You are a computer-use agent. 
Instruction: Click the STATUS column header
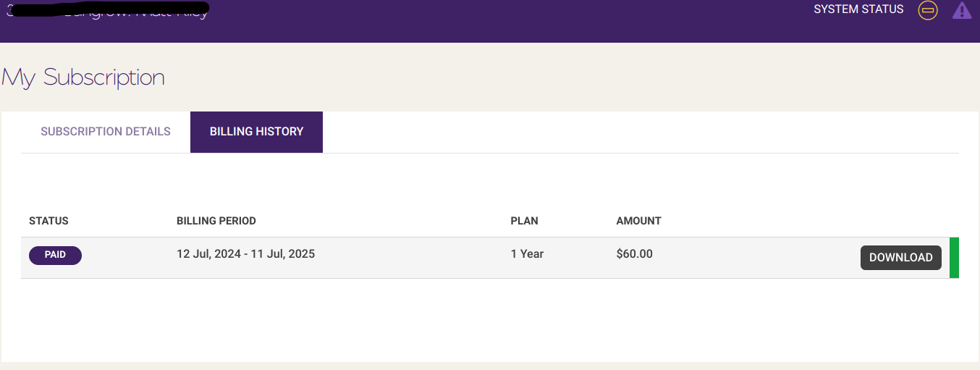click(x=48, y=221)
